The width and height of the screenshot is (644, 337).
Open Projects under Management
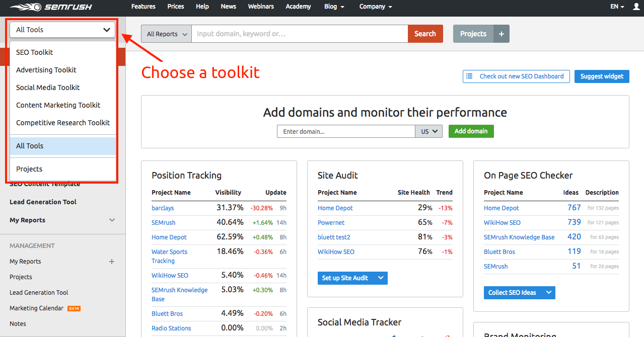[21, 277]
